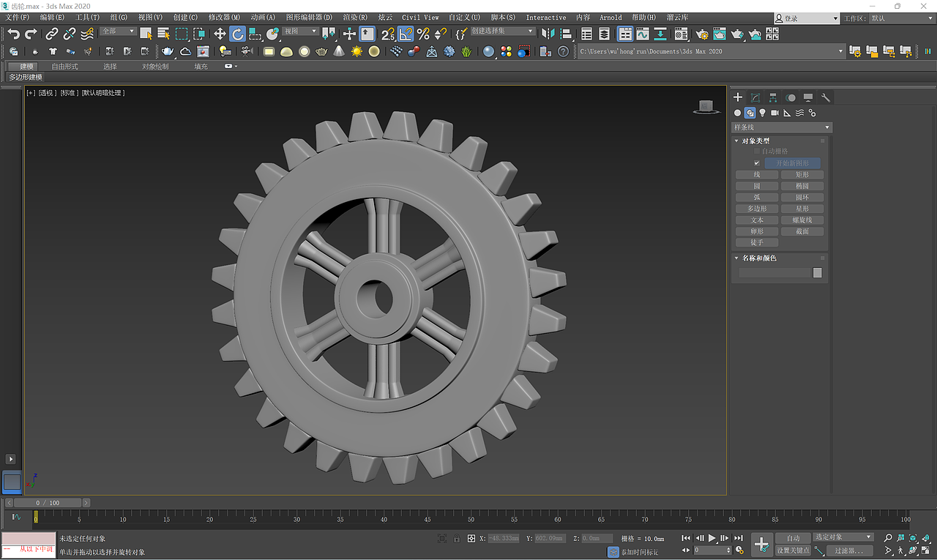Click the 矩形 shape button
Image resolution: width=937 pixels, height=560 pixels.
pyautogui.click(x=802, y=175)
